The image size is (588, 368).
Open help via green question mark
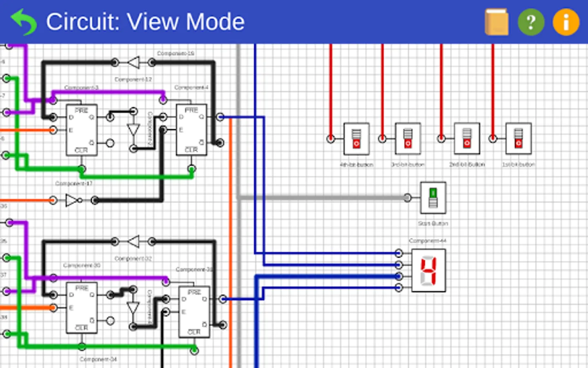pos(531,22)
